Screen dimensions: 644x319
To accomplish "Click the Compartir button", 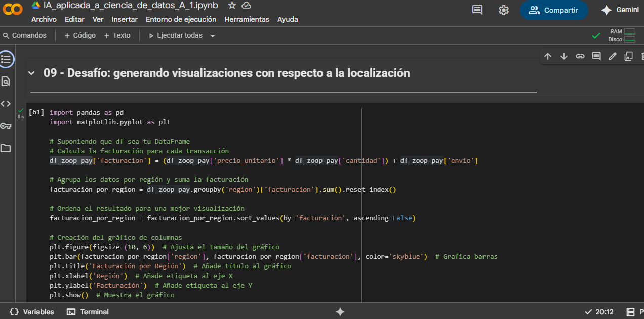I will 554,10.
